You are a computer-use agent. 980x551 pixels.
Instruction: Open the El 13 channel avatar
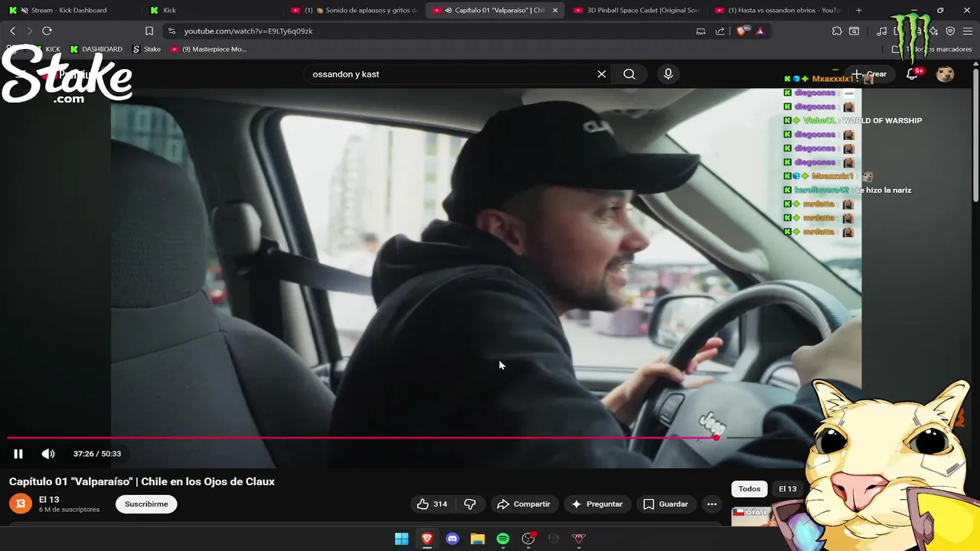coord(21,504)
